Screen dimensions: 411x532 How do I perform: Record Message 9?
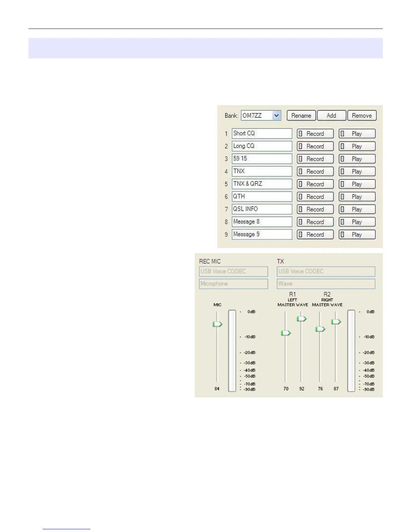(x=315, y=234)
